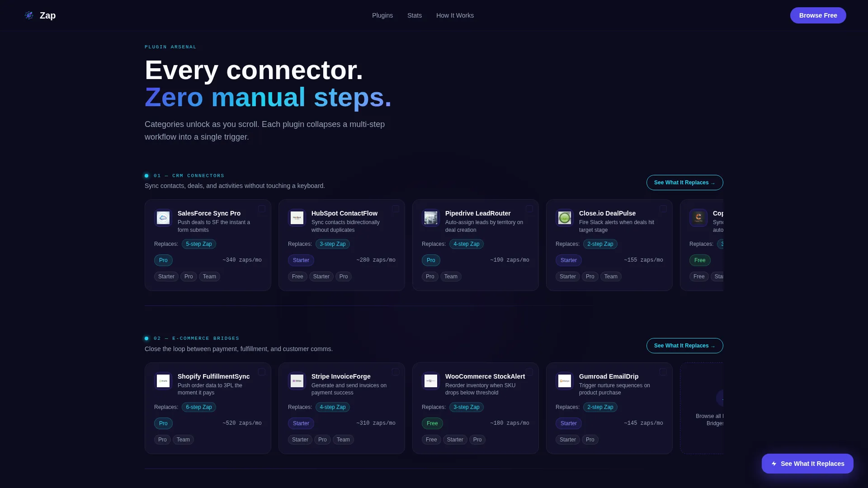The height and width of the screenshot is (488, 868).
Task: Select the Gumroad EmailDrip checkbox
Action: pos(663,372)
